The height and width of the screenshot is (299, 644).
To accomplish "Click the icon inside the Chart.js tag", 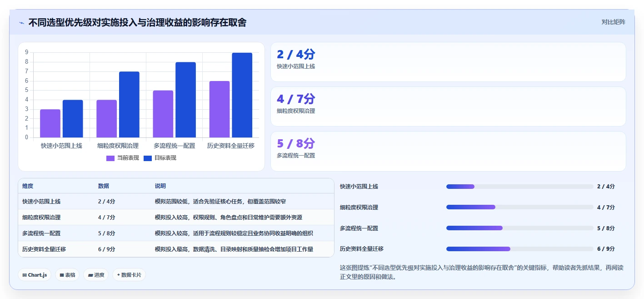I will click(25, 275).
